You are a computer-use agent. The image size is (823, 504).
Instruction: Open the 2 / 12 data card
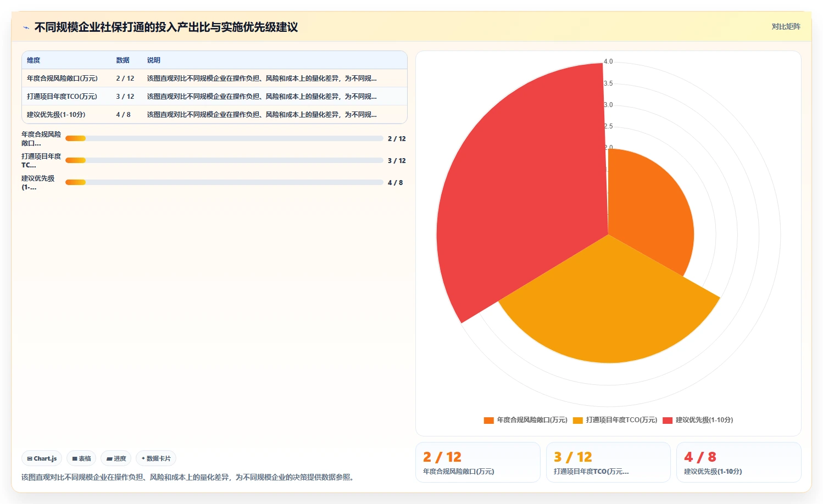(x=478, y=462)
